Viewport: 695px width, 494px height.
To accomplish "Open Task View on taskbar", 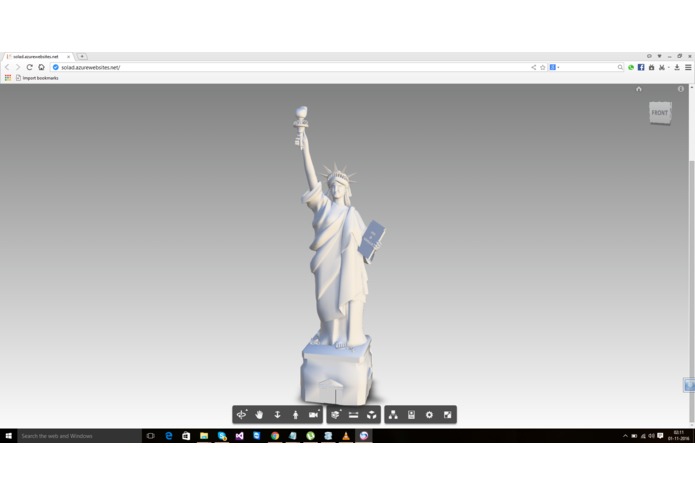I will tap(151, 436).
